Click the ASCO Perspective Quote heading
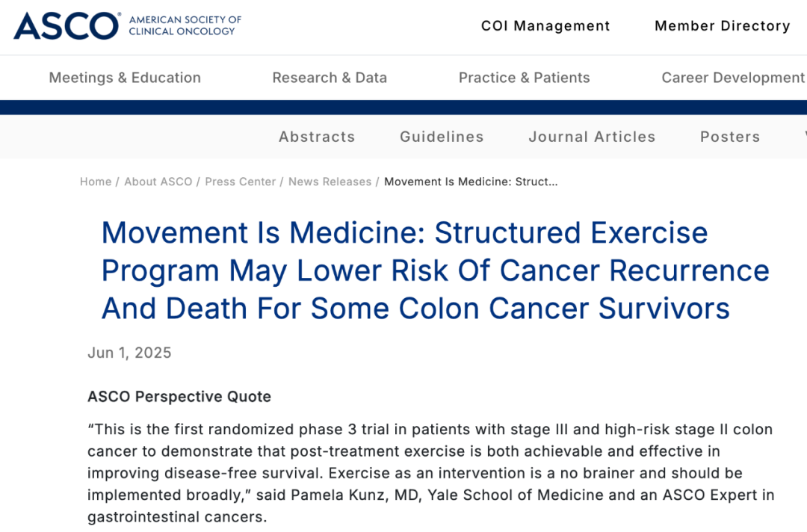The image size is (807, 532). (179, 397)
